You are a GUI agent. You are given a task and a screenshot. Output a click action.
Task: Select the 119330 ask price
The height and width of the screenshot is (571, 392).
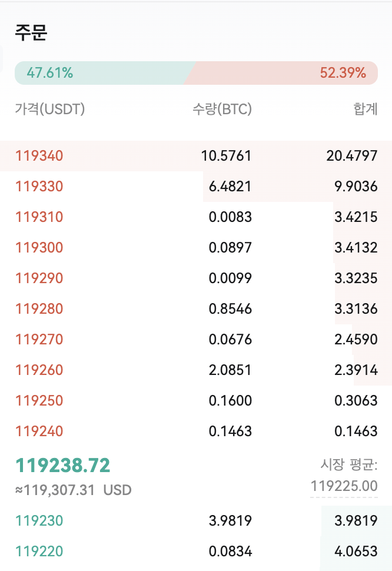tap(39, 187)
